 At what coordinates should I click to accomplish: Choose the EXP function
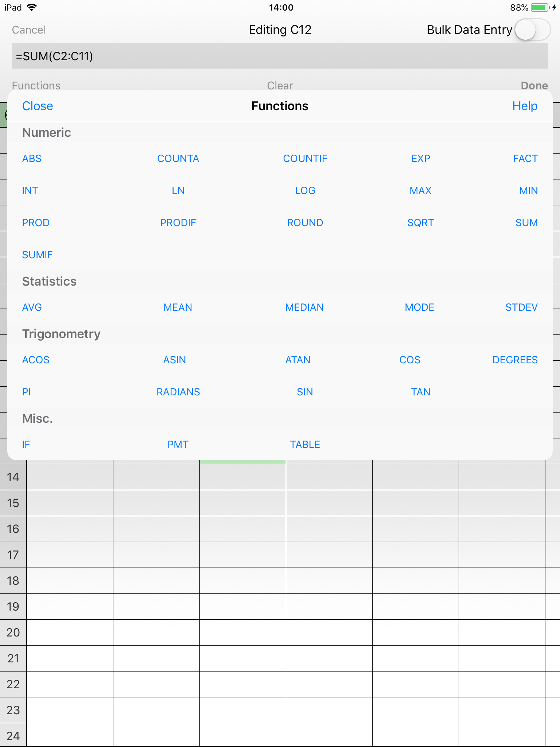click(421, 159)
